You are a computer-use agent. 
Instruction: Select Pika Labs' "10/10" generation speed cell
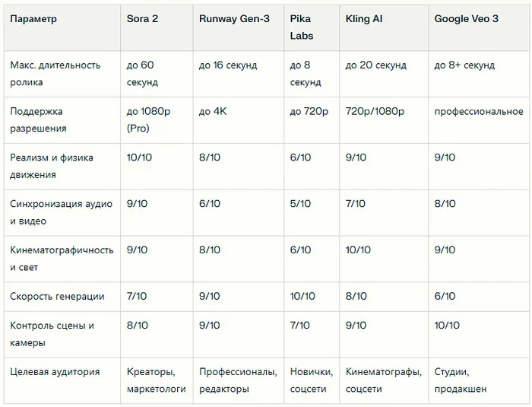[302, 297]
